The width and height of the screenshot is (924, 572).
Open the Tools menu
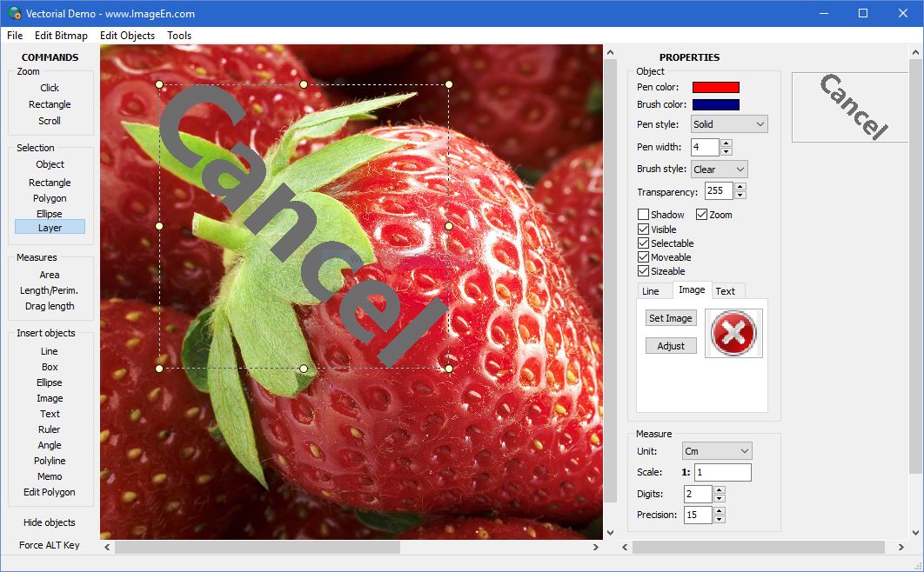click(179, 36)
